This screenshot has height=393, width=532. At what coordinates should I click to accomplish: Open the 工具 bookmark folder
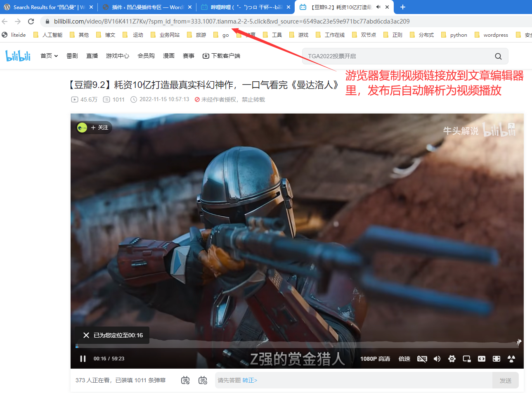click(x=272, y=35)
